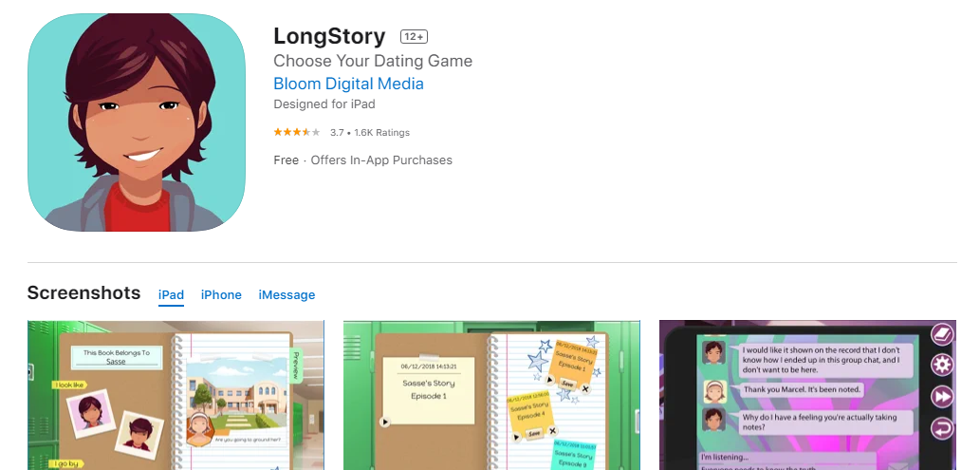Image resolution: width=980 pixels, height=470 pixels.
Task: Click the 12+ age rating badge
Action: 414,37
